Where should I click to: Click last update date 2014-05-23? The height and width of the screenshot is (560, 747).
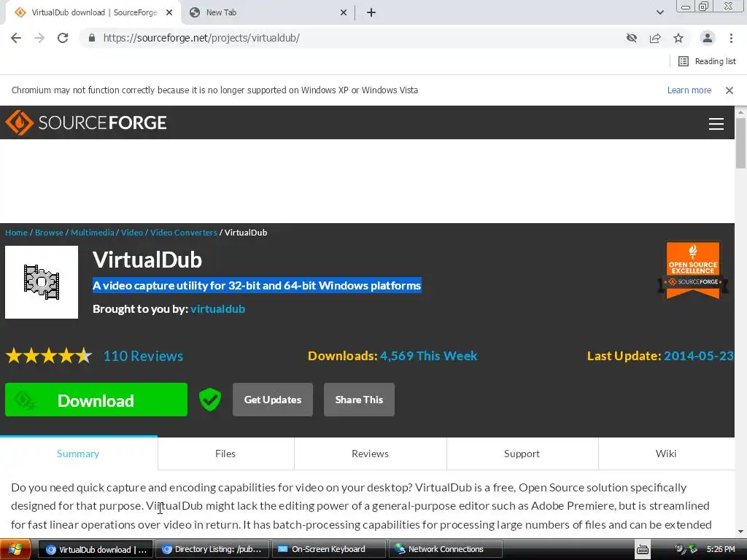[x=698, y=356]
